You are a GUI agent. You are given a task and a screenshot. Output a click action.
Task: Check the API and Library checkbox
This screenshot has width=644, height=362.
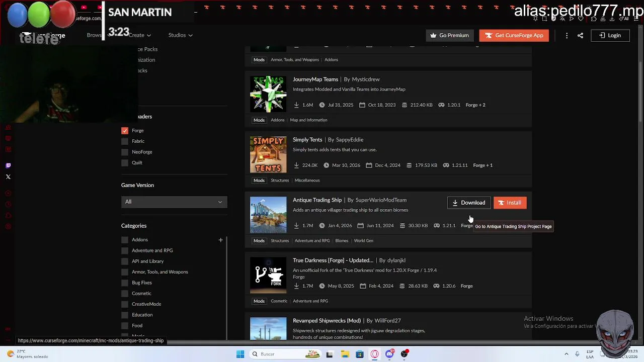(125, 261)
